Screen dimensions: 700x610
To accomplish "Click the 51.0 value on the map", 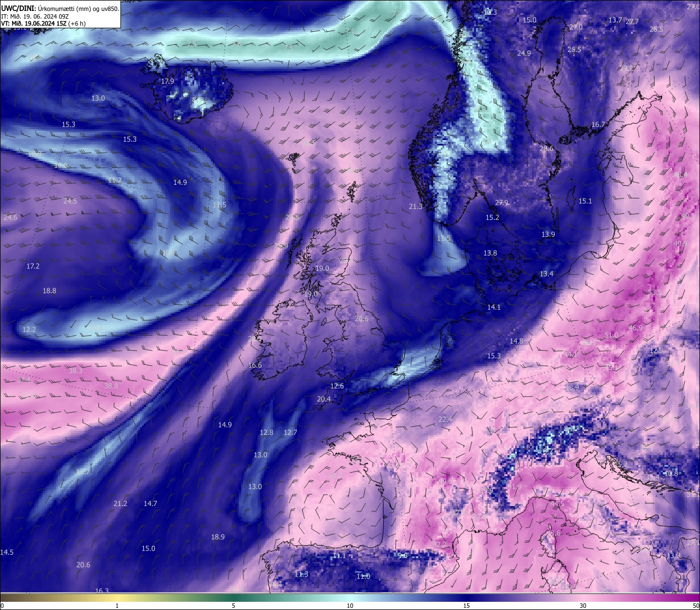I will pyautogui.click(x=611, y=335).
